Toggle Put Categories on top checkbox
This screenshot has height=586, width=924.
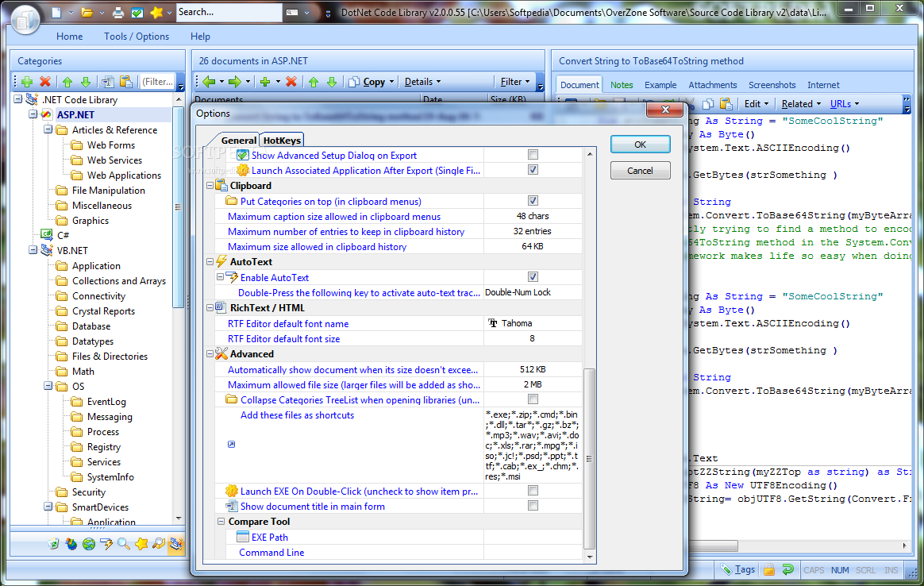pos(533,200)
